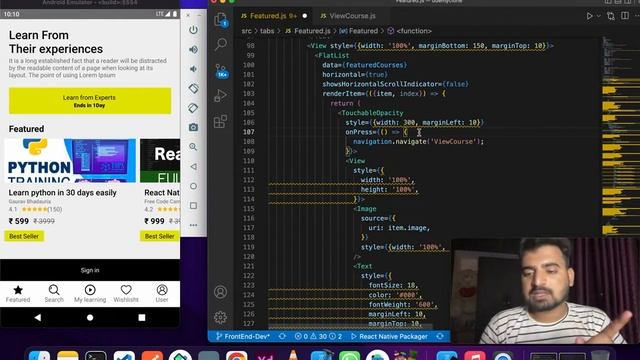Open Accounts icon in VS Code activity bar
The height and width of the screenshot is (360, 640).
220,292
